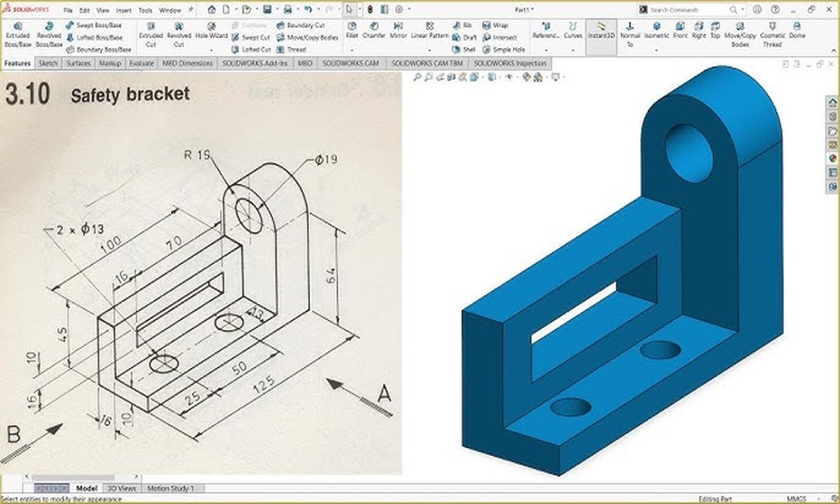
Task: Print the document
Action: (287, 9)
